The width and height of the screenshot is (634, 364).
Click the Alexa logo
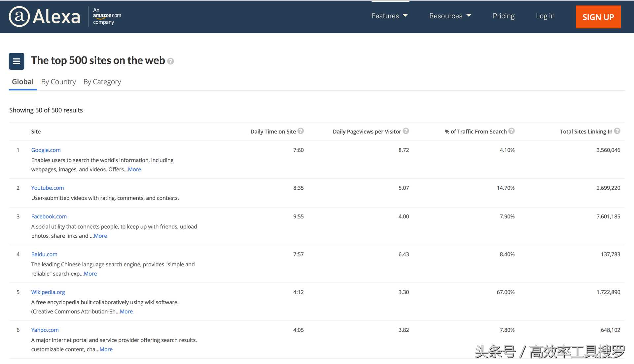[x=45, y=17]
